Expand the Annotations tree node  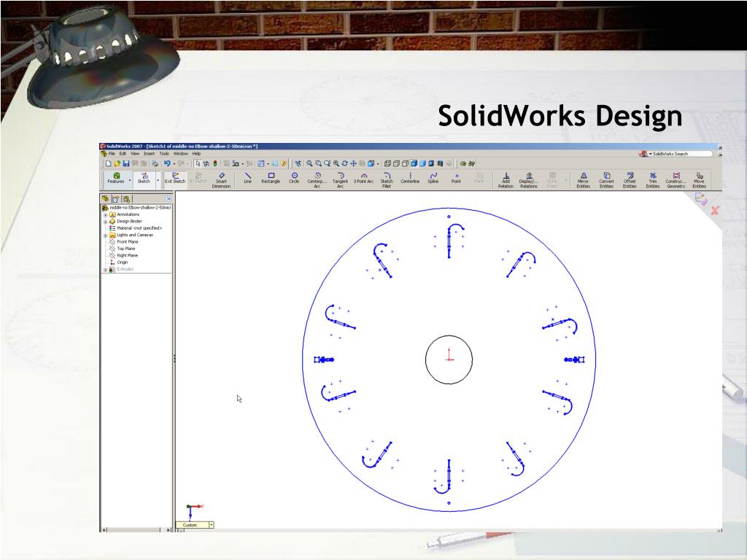[x=105, y=215]
